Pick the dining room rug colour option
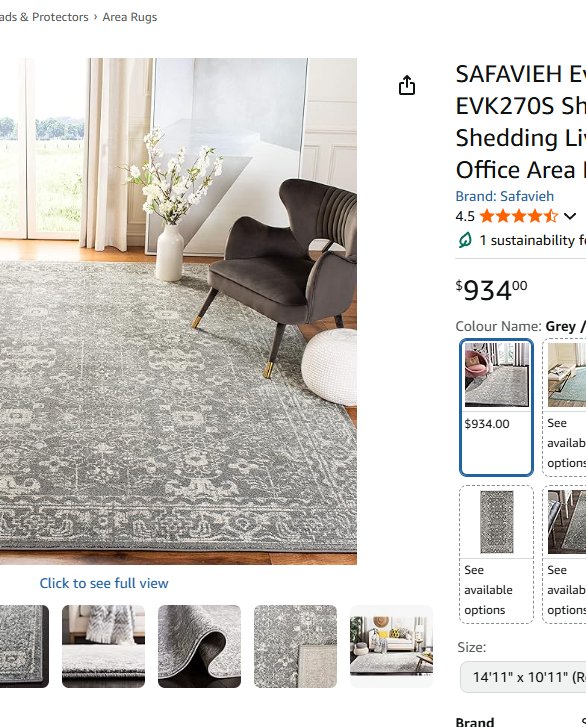 coord(564,554)
